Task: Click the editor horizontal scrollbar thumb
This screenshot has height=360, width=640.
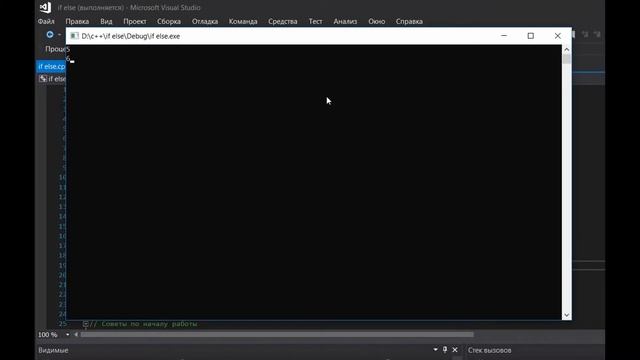Action: pos(277,335)
